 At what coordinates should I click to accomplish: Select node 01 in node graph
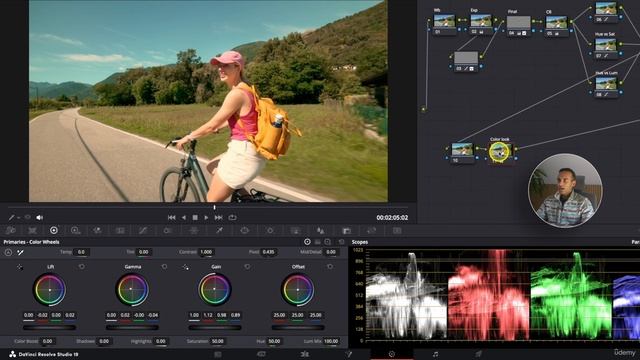click(x=444, y=23)
